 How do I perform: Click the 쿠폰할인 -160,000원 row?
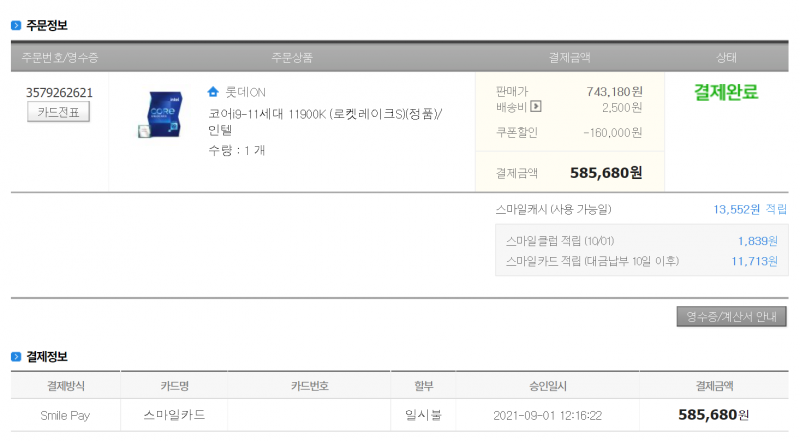(569, 133)
